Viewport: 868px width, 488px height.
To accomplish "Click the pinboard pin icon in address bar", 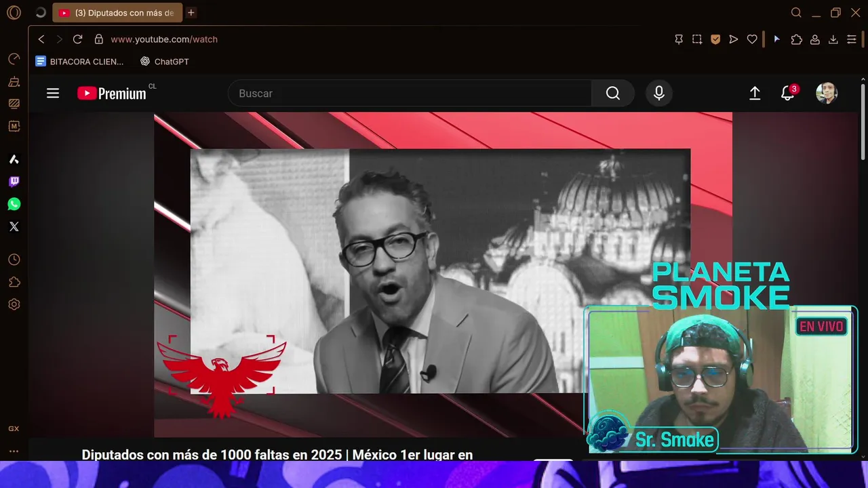I will click(679, 39).
